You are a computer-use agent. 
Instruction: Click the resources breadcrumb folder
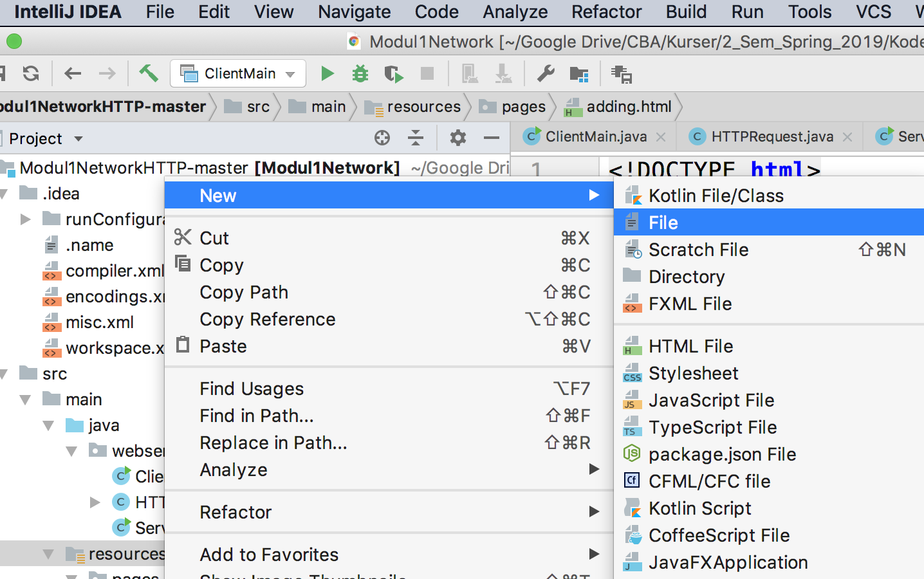[413, 107]
